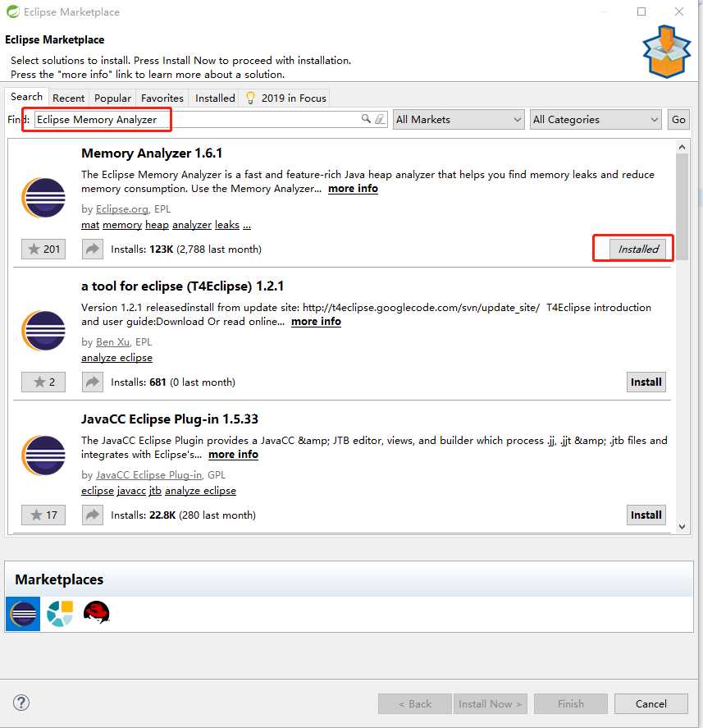Click the results scrollbar down arrow
This screenshot has width=703, height=728.
682,526
